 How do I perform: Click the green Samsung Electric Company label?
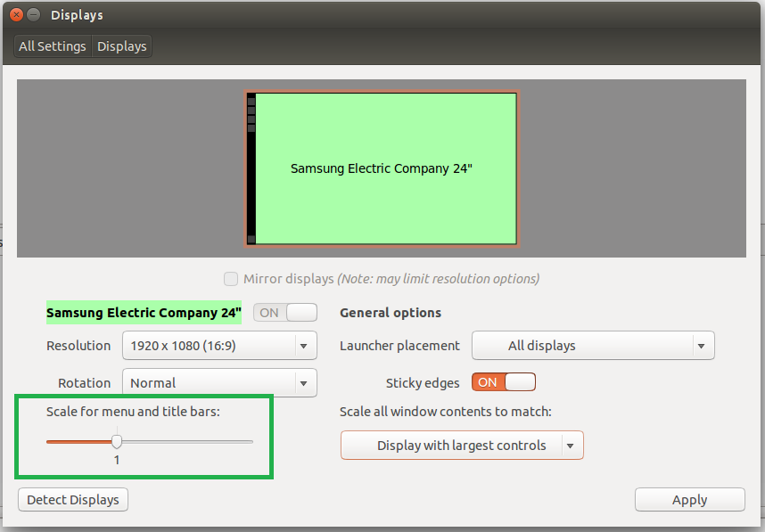(x=144, y=313)
